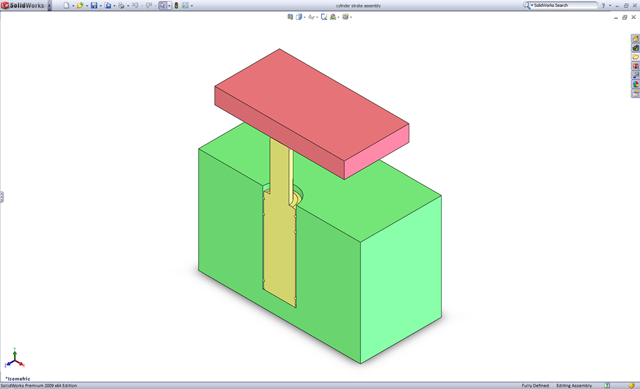Print the document with printer icon
The height and width of the screenshot is (389, 640).
tap(121, 5)
